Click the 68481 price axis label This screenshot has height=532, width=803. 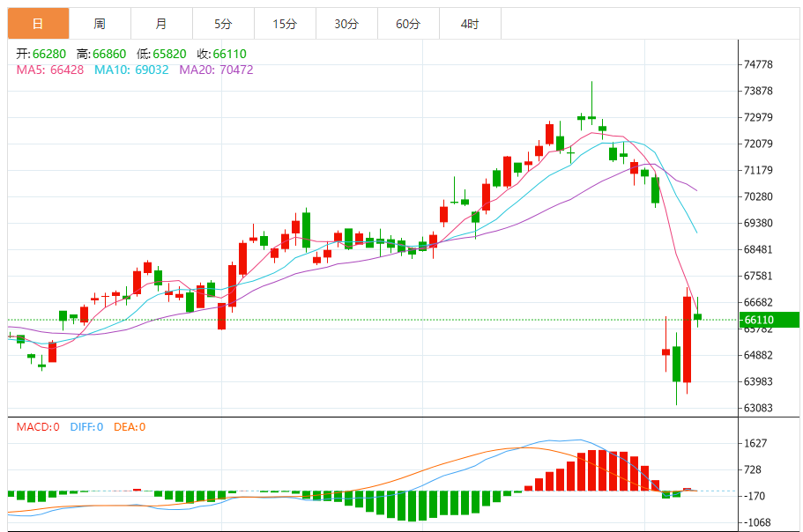(x=758, y=249)
